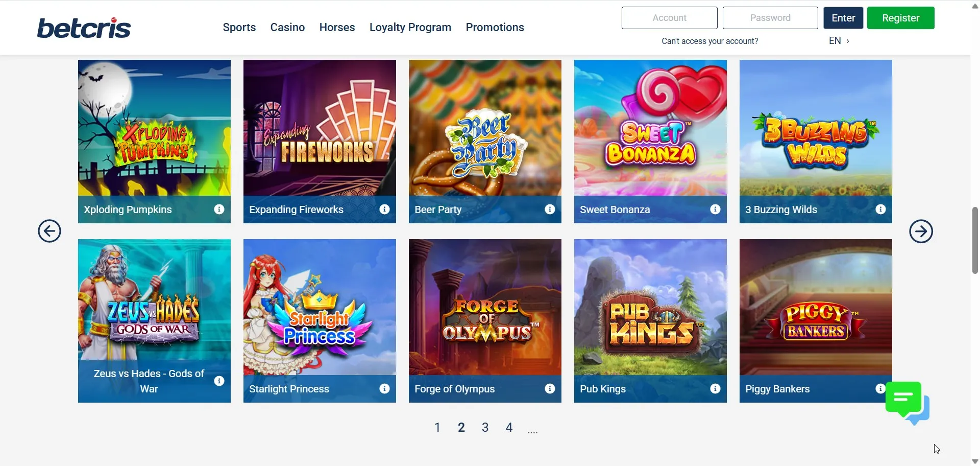Viewport: 980px width, 466px height.
Task: Expand more pages via the ellipsis
Action: coord(532,431)
